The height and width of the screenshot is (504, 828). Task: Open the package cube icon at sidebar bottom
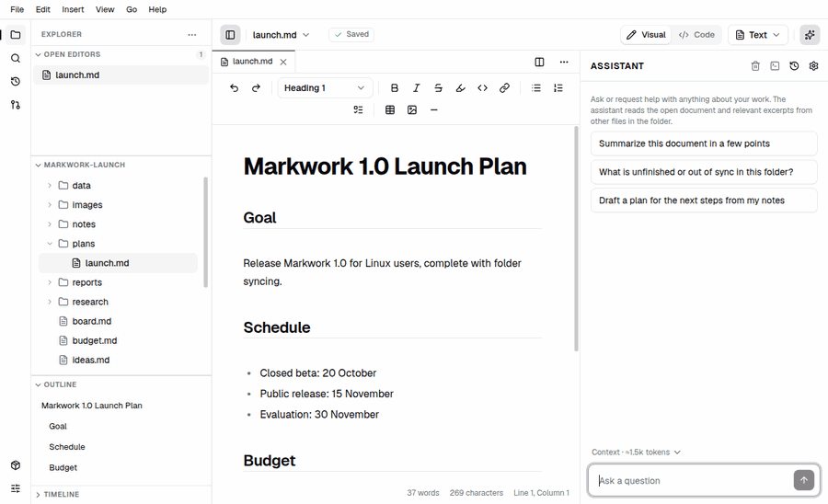point(16,465)
